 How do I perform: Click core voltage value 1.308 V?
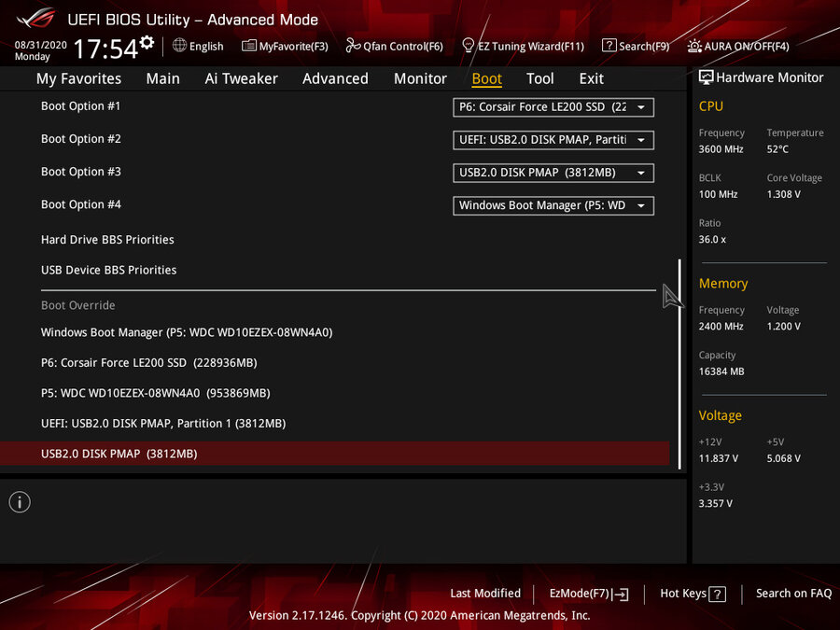(783, 194)
